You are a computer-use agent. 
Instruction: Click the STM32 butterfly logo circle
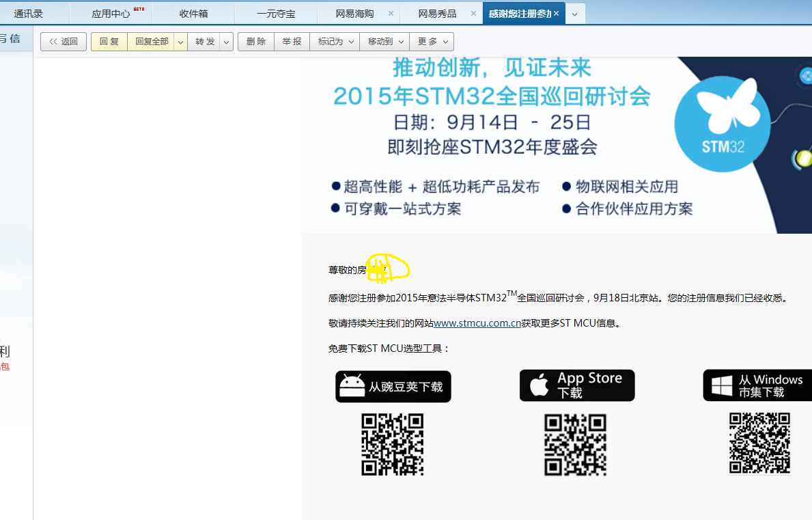pos(723,124)
